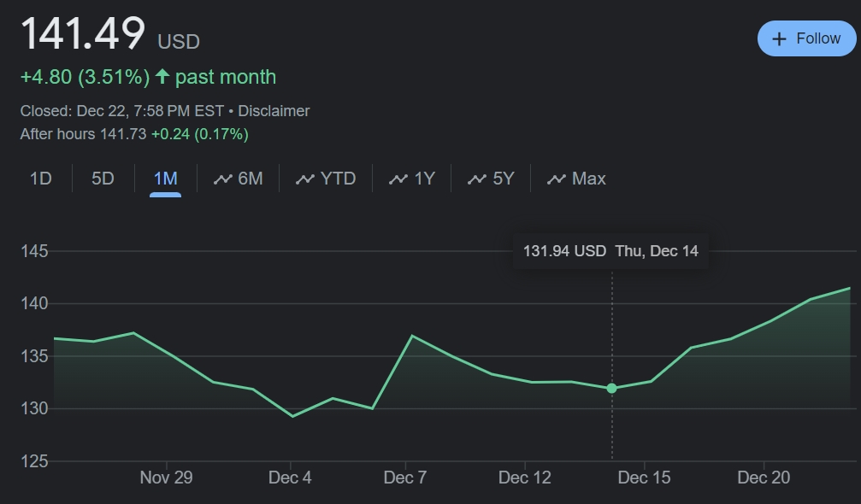Viewport: 861px width, 504px height.
Task: Click the 140 y-axis label
Action: point(34,303)
